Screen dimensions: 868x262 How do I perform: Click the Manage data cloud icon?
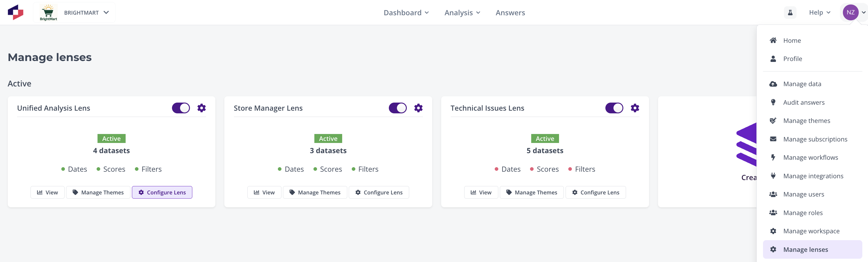click(x=773, y=84)
